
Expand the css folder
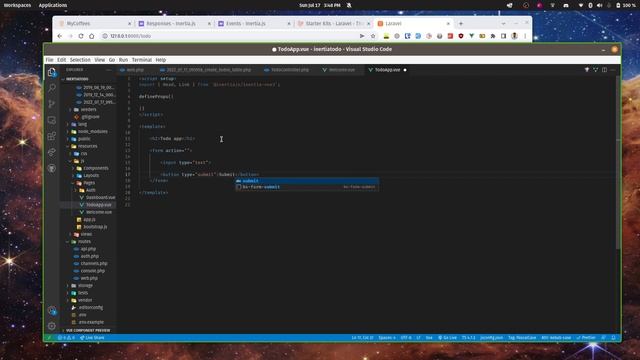84,153
